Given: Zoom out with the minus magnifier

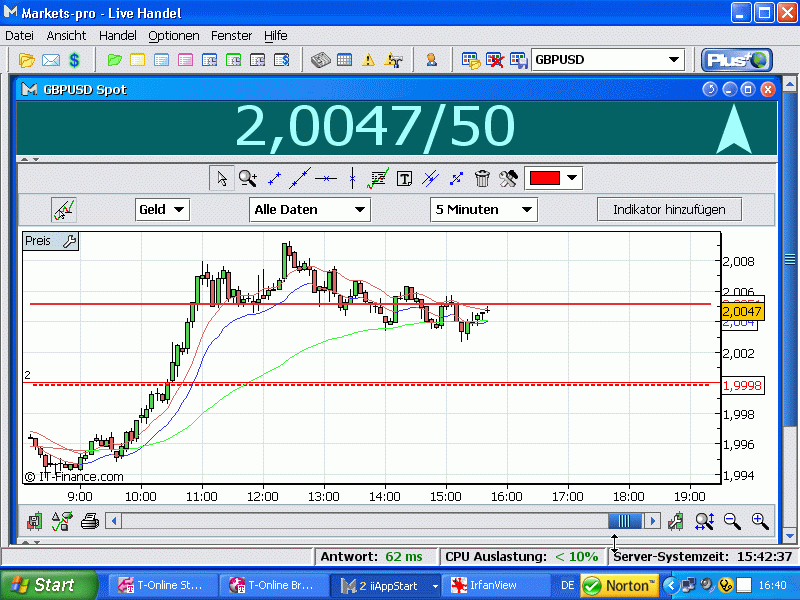Looking at the screenshot, I should (732, 521).
